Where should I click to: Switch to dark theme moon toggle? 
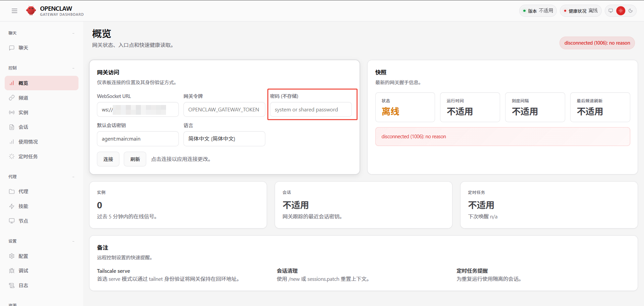631,11
